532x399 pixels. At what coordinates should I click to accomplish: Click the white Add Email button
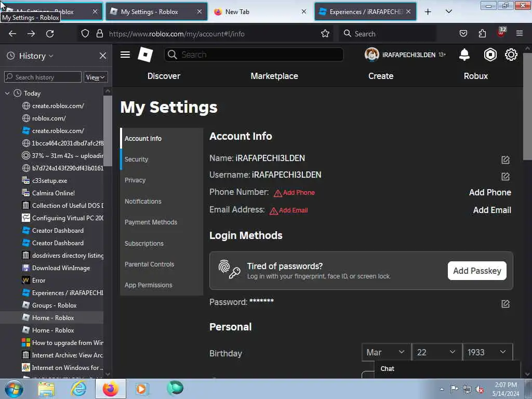[492, 210]
